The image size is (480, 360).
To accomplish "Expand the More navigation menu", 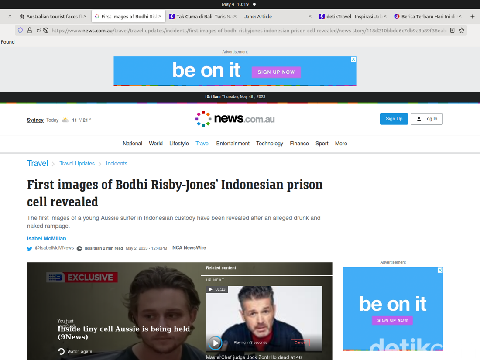I will pyautogui.click(x=341, y=143).
